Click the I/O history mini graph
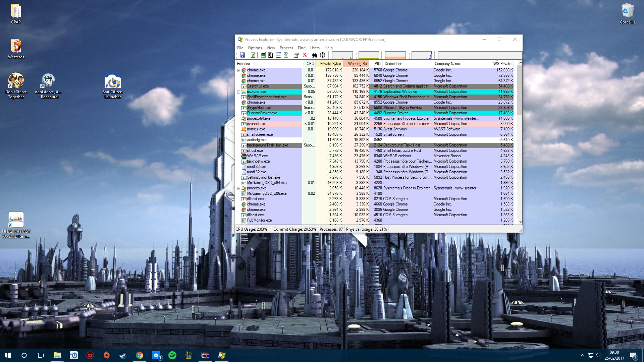This screenshot has width=644, height=362. tap(422, 55)
